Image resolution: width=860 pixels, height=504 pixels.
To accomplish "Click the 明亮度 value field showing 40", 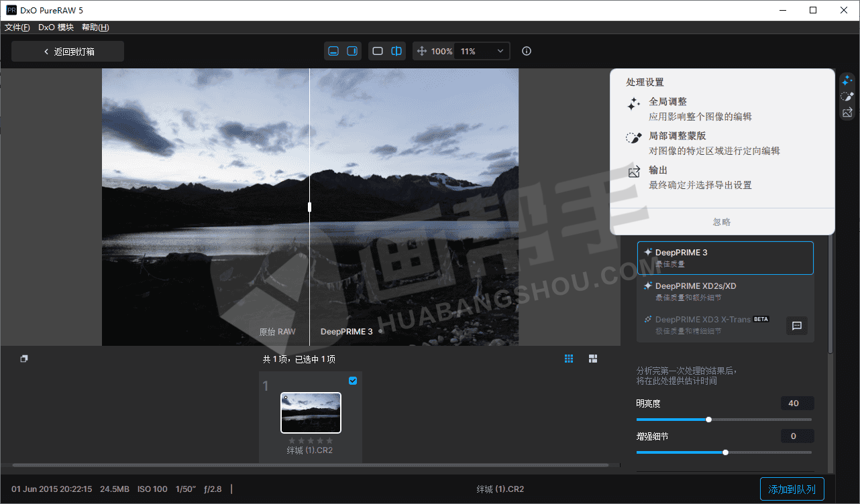I will (x=797, y=403).
